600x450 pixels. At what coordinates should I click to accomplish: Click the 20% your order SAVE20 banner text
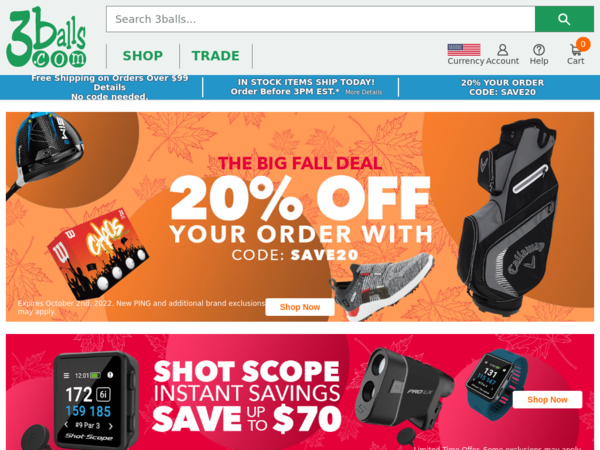click(502, 87)
